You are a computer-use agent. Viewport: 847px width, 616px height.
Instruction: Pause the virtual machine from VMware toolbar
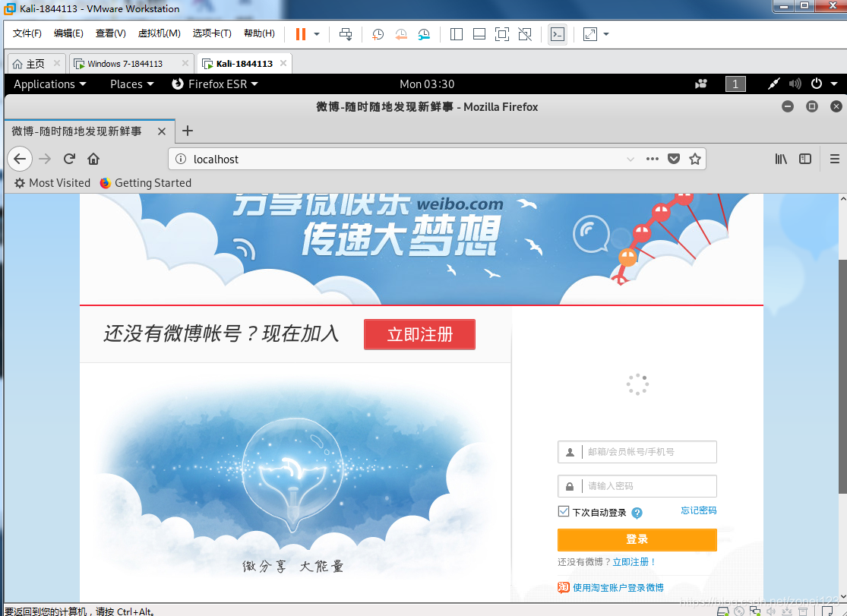300,34
